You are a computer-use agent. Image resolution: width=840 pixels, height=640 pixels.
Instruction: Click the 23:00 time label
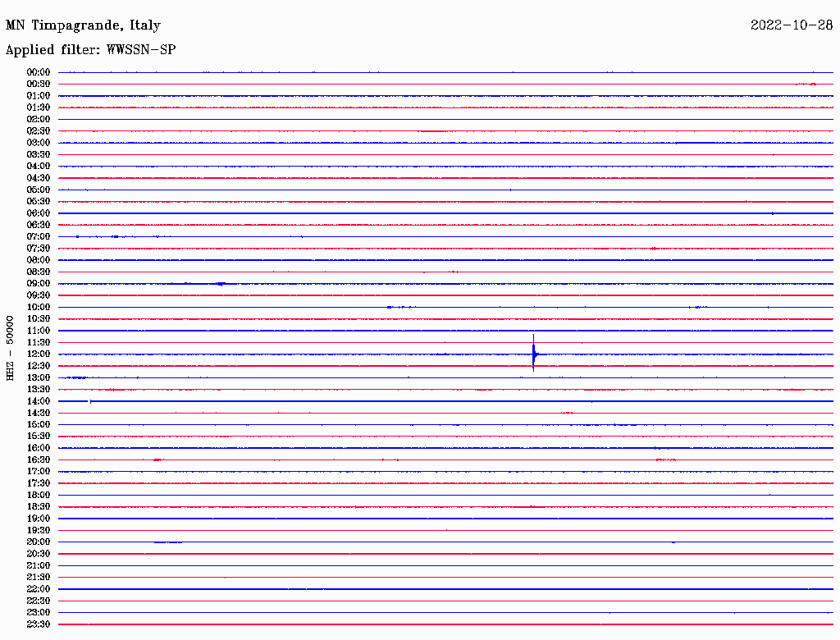pos(39,613)
